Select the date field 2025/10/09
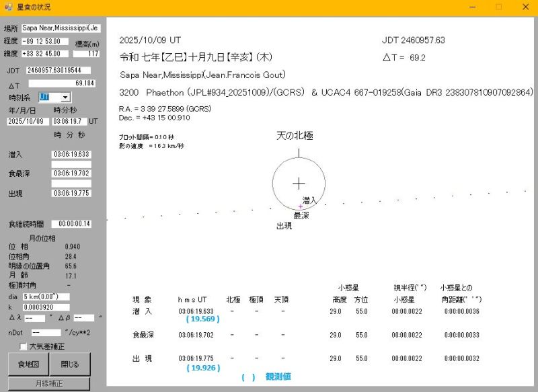This screenshot has width=538, height=392. tap(28, 122)
